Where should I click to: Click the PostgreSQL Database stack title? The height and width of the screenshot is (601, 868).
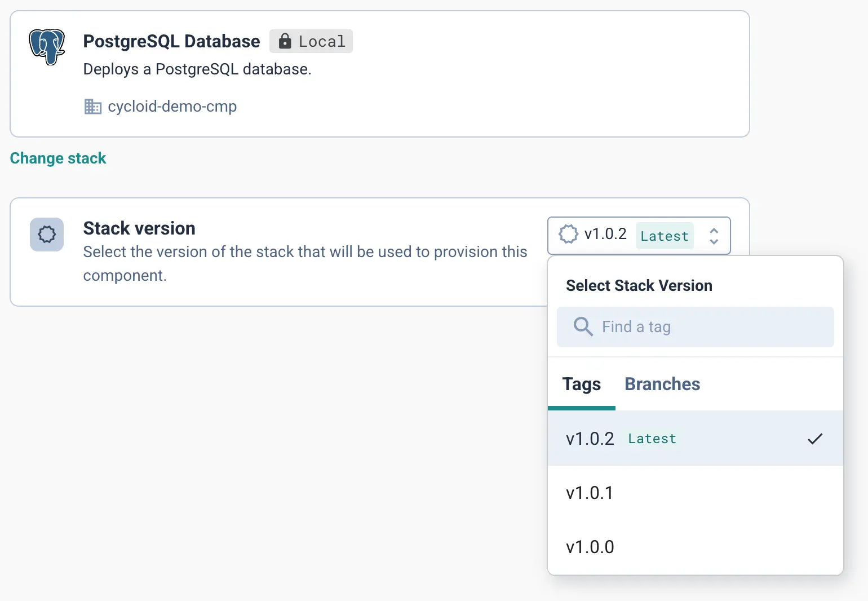pos(171,41)
